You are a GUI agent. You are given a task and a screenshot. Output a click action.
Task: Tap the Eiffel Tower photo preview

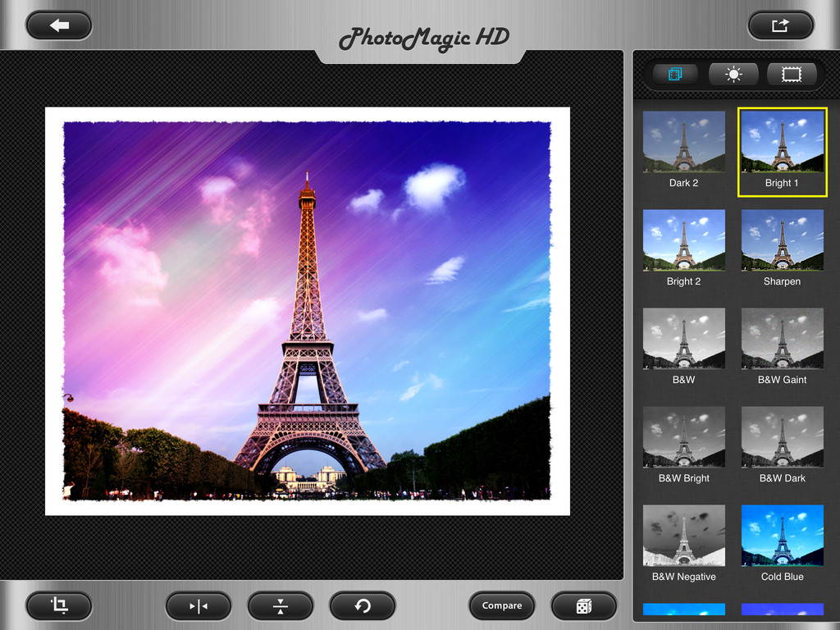(308, 311)
